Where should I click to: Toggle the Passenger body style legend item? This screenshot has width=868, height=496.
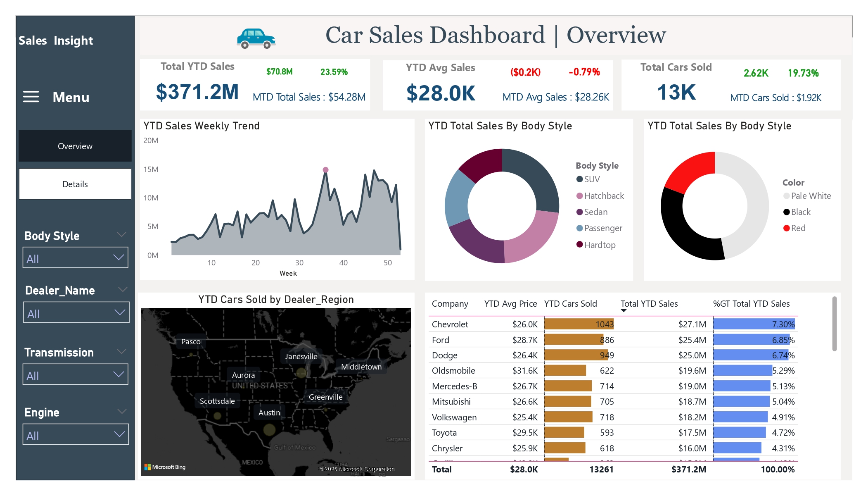click(x=581, y=228)
